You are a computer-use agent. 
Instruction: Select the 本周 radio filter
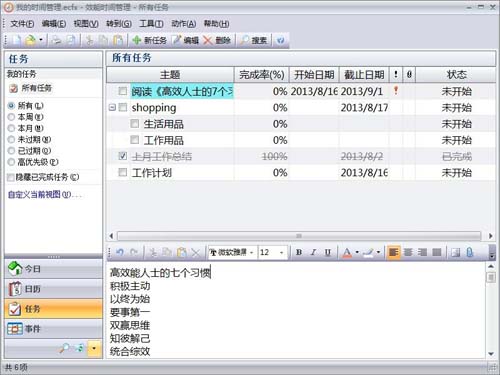click(11, 117)
